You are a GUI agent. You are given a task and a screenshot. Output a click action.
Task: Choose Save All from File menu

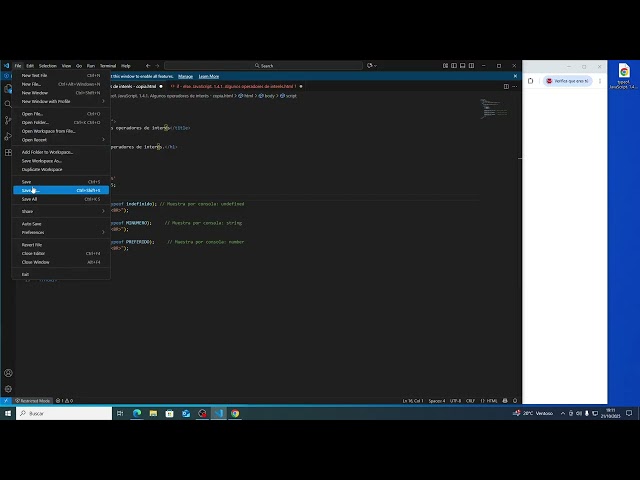61,199
